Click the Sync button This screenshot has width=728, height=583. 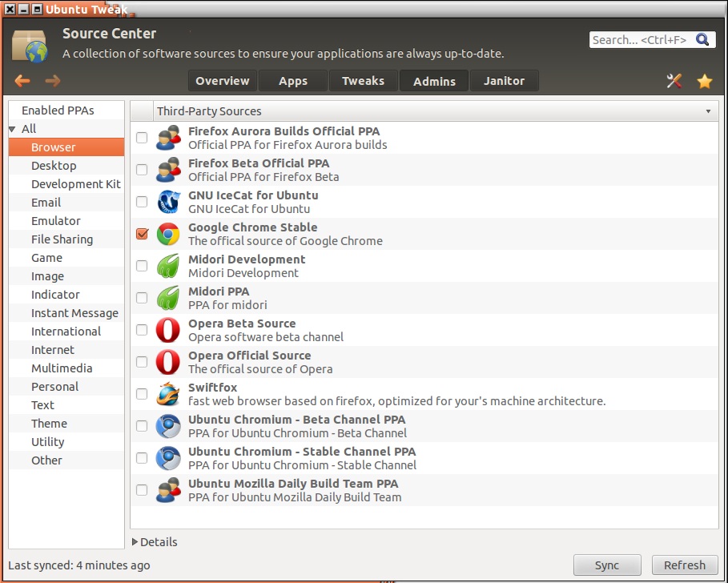607,565
